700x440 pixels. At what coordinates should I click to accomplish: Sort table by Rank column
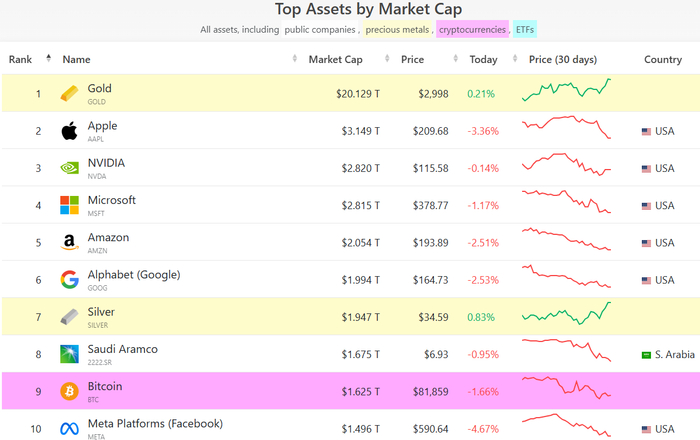(21, 59)
